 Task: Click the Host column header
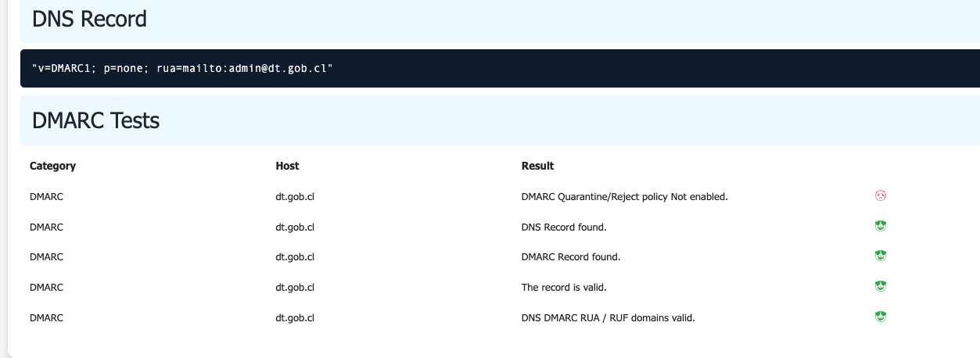(x=287, y=166)
